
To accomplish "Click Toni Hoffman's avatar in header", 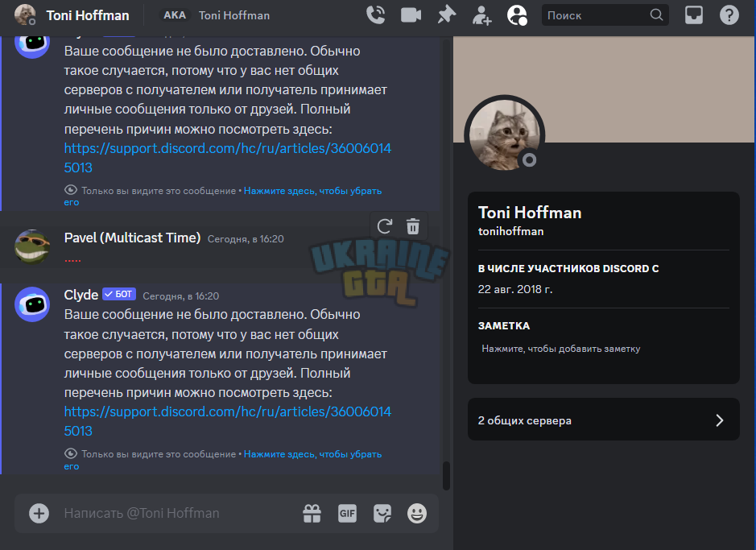I will tap(25, 14).
